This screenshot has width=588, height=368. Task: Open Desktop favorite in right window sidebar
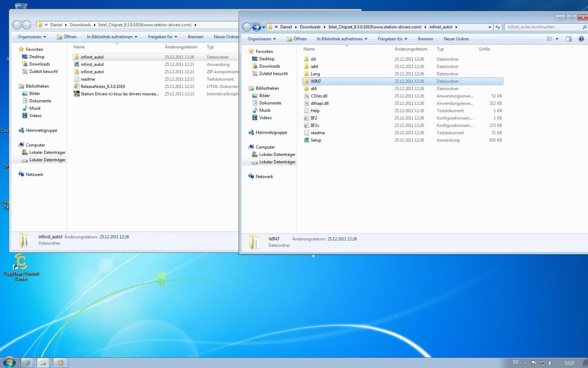[x=263, y=59]
